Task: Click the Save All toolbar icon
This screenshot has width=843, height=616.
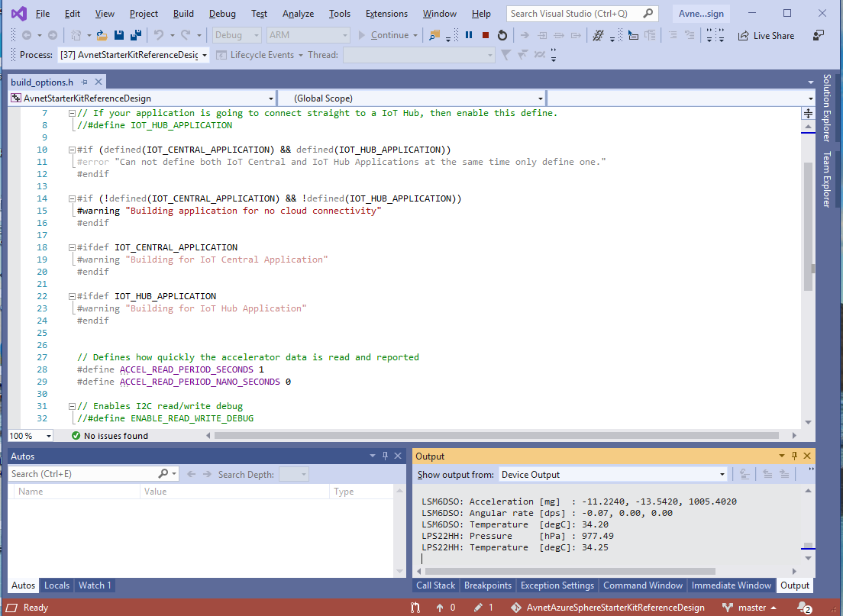Action: (x=135, y=35)
